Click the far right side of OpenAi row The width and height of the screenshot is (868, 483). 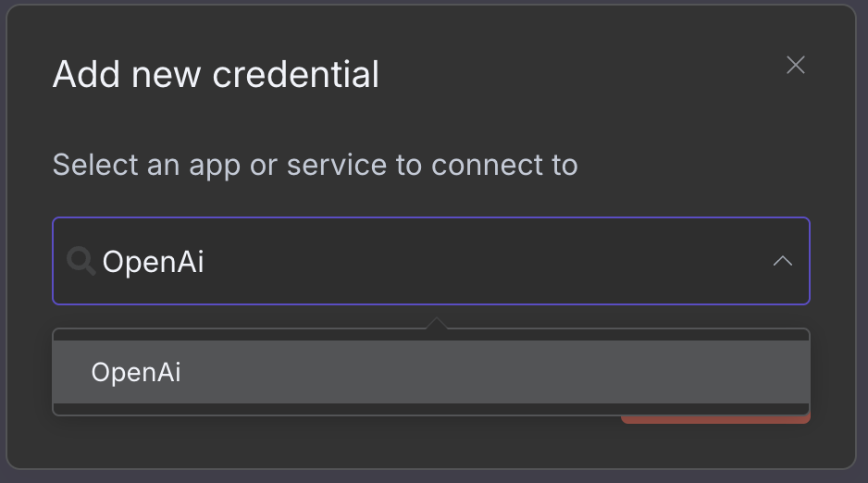point(775,372)
